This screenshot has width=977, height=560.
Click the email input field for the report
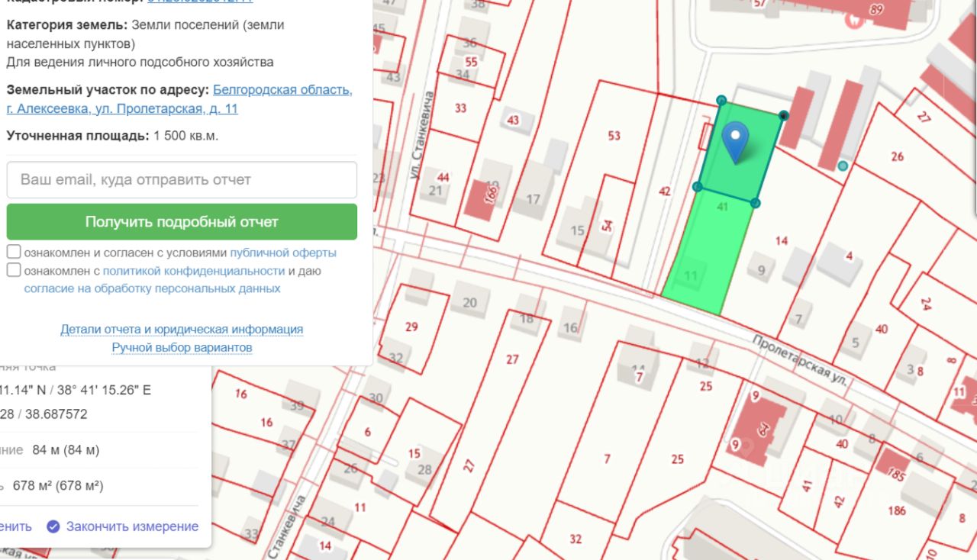[x=182, y=180]
